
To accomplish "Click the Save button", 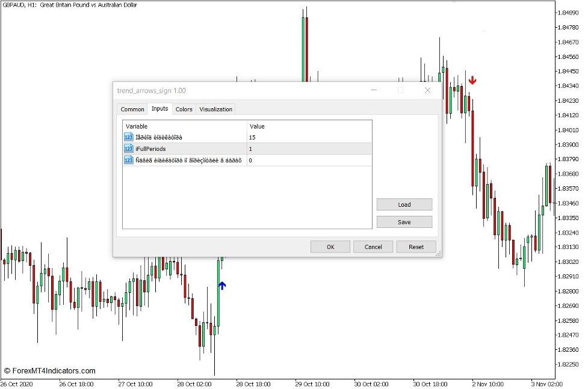I will [x=404, y=222].
